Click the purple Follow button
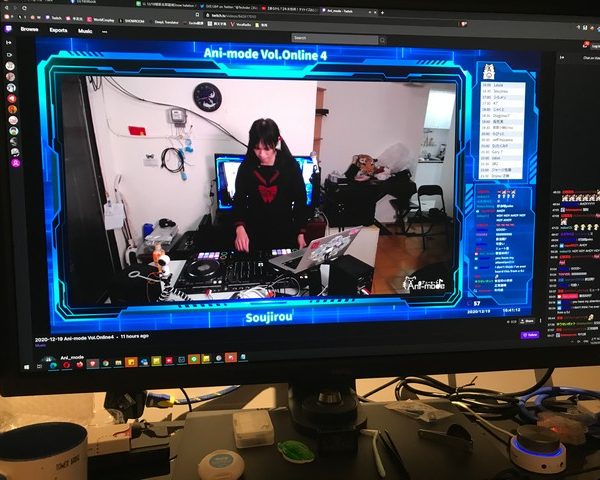600x480 pixels. (x=529, y=335)
